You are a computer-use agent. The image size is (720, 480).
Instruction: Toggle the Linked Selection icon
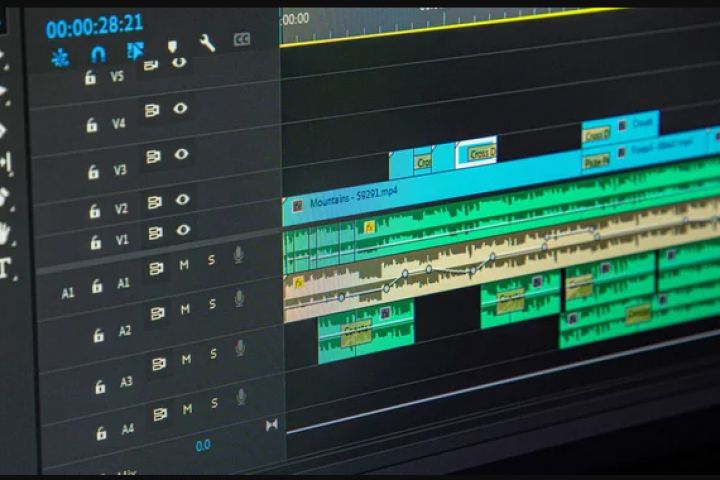[x=135, y=51]
